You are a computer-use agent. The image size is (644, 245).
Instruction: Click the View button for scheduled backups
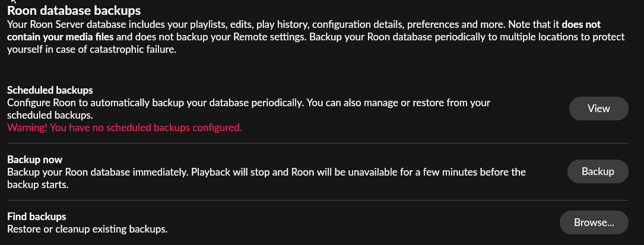(598, 109)
